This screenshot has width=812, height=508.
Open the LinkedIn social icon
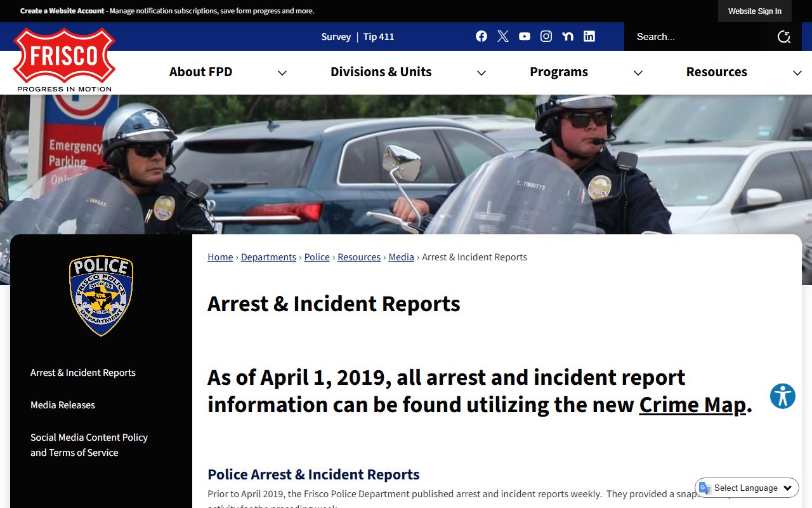589,36
